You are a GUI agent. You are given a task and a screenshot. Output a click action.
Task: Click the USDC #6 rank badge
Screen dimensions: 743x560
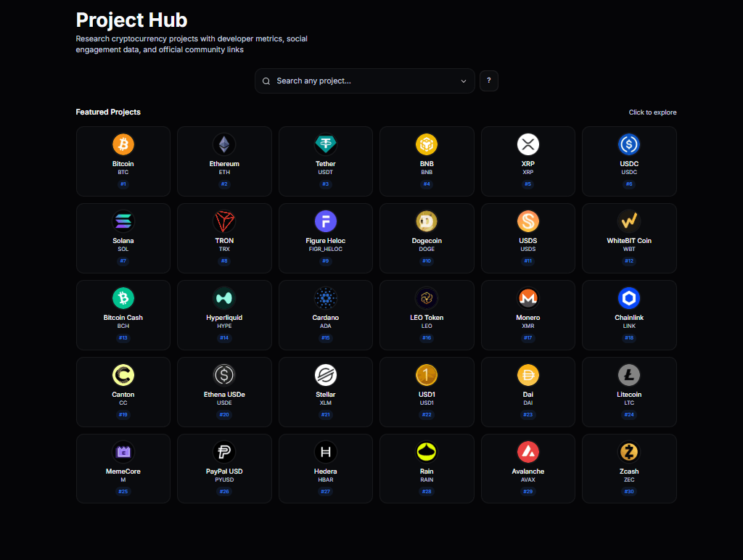click(x=629, y=184)
